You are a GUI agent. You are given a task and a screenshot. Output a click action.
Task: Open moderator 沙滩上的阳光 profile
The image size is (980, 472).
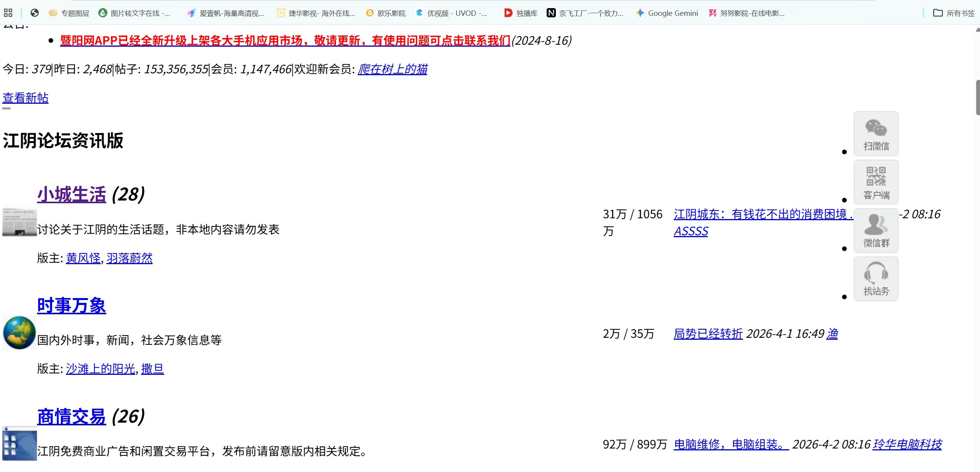tap(100, 369)
